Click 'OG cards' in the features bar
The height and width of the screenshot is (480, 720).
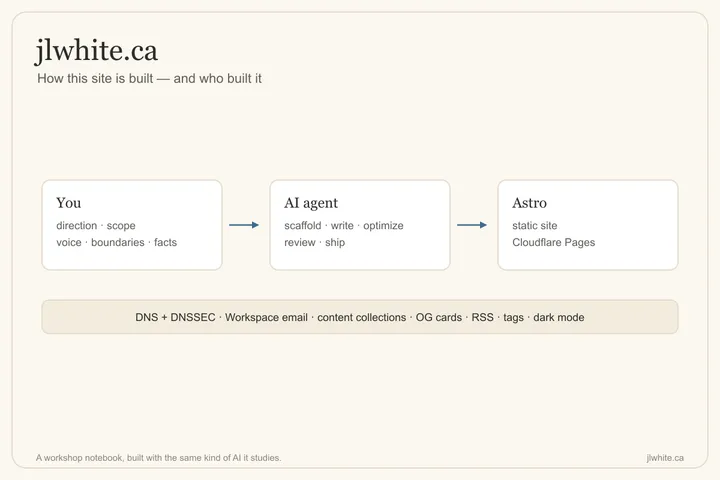pyautogui.click(x=439, y=317)
